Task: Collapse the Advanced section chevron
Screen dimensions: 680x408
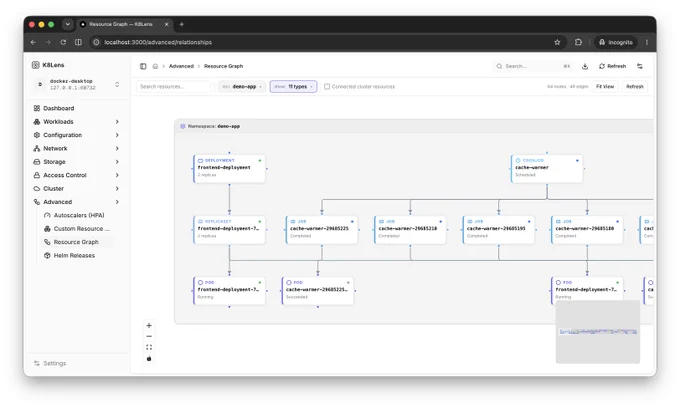Action: click(x=117, y=202)
